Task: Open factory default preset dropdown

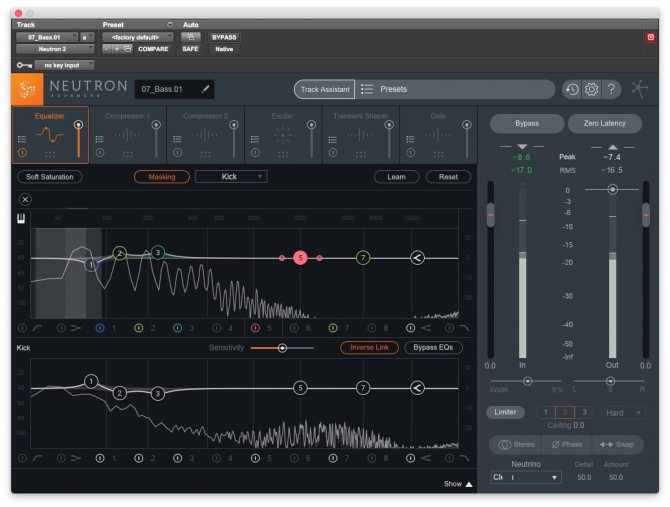Action: [138, 37]
